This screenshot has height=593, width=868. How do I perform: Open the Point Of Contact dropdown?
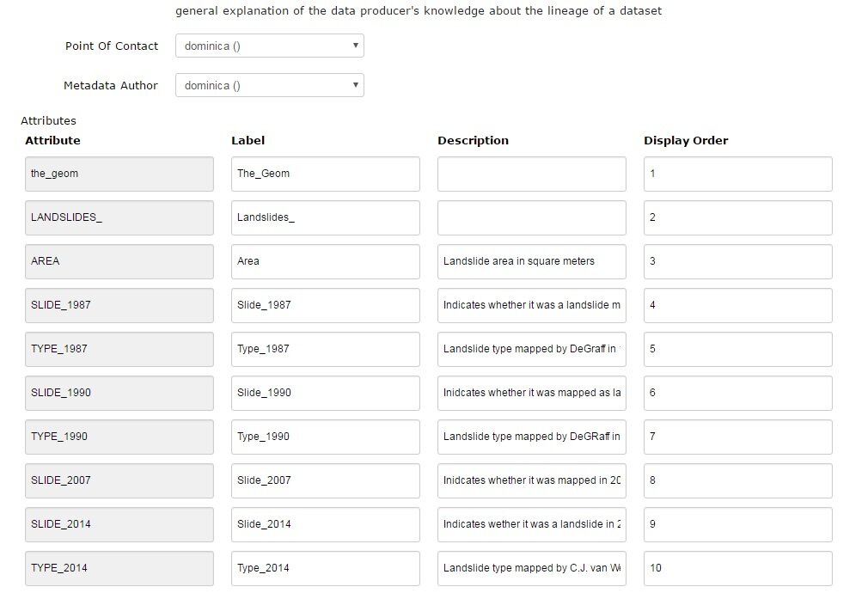(x=269, y=46)
